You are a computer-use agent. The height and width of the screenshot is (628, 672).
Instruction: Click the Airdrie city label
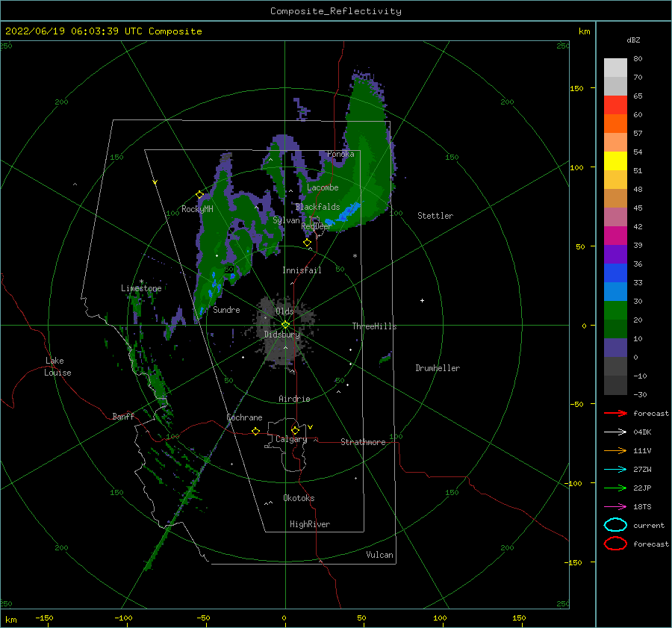pos(294,399)
